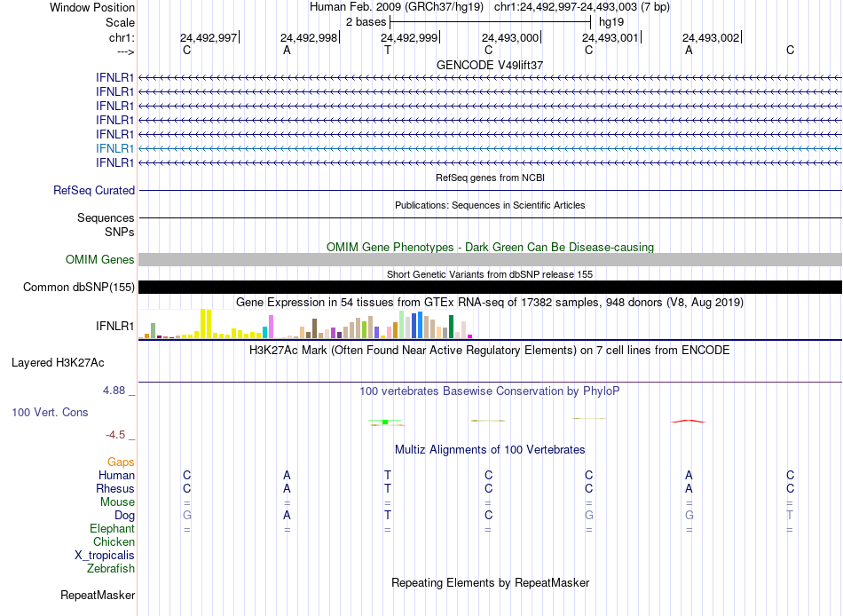Click the hg19 label beside scale bar
The height and width of the screenshot is (616, 843).
[611, 22]
